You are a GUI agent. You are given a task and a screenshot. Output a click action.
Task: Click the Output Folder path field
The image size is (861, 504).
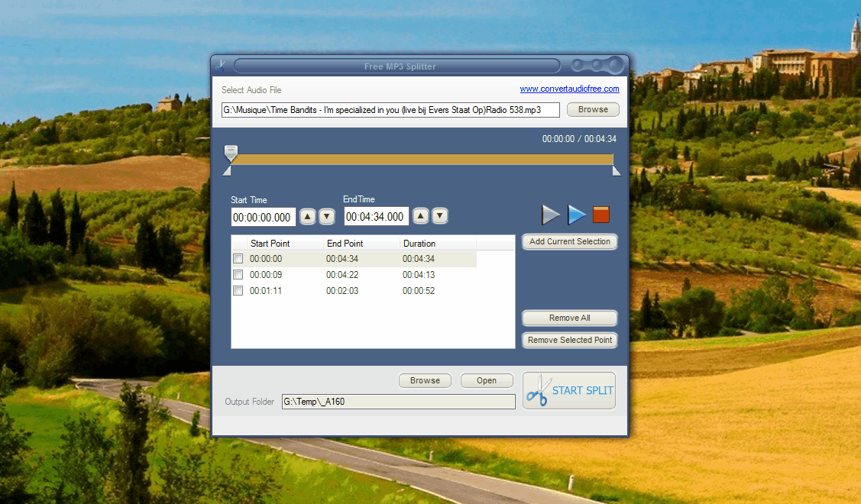point(399,402)
